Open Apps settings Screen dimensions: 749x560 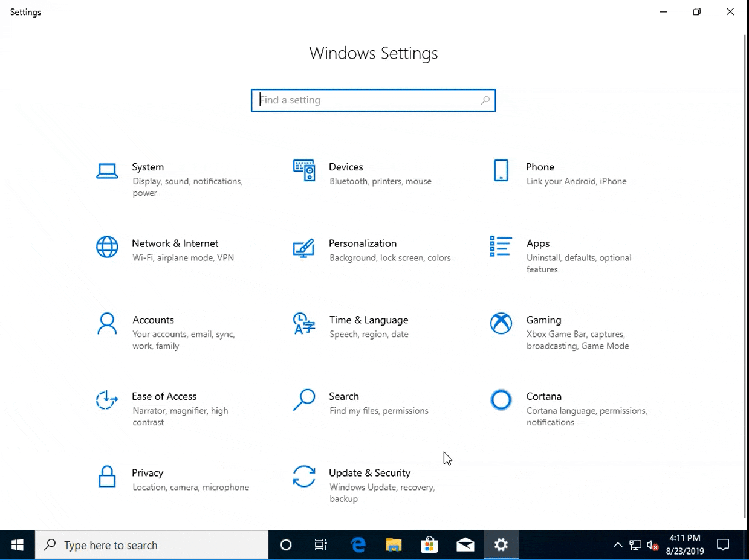537,243
